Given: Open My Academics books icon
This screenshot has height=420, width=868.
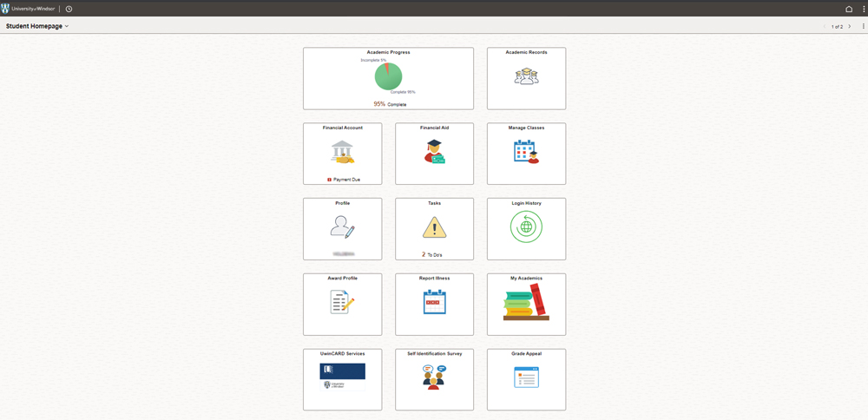Looking at the screenshot, I should click(526, 302).
